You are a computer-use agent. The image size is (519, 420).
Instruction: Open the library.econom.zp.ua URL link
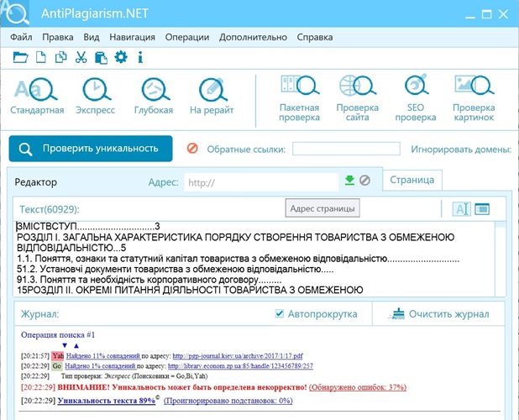240,366
